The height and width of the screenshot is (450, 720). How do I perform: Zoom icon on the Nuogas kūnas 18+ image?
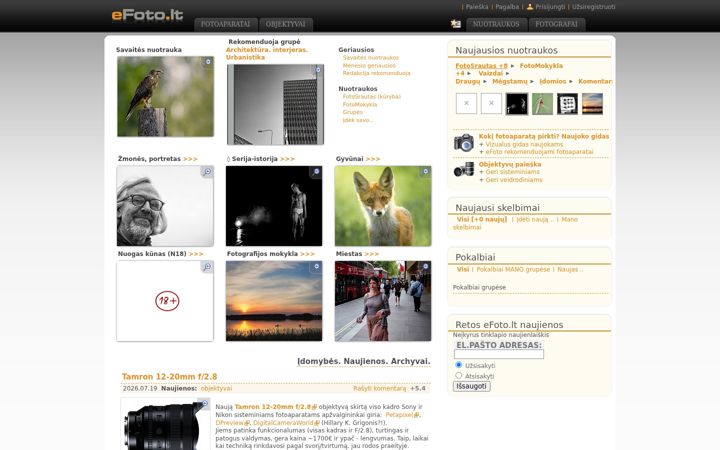(x=208, y=266)
